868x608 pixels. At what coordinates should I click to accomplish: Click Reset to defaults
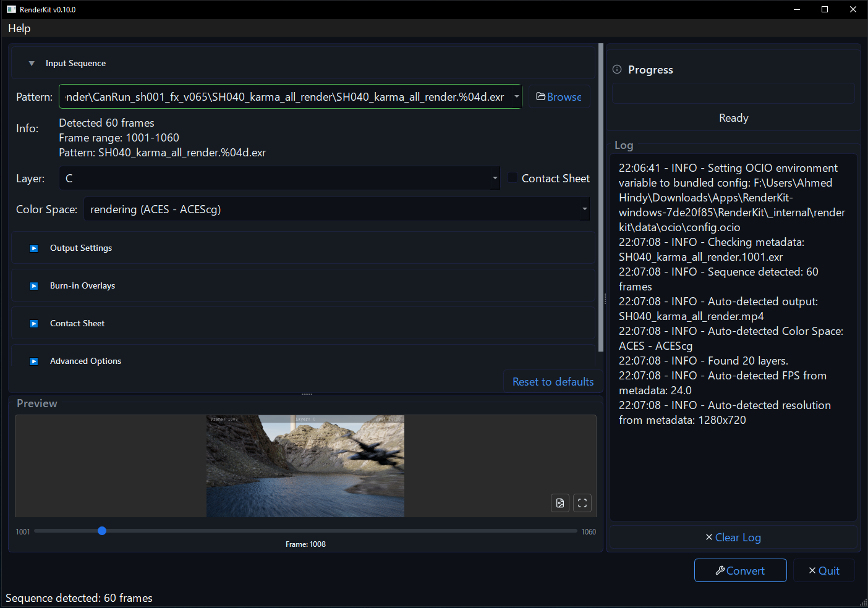[553, 382]
